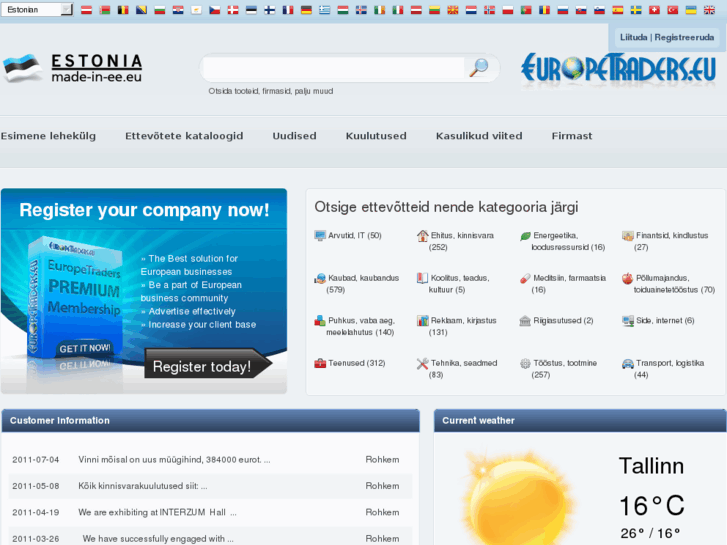Click the Ireland flag icon

tap(379, 10)
